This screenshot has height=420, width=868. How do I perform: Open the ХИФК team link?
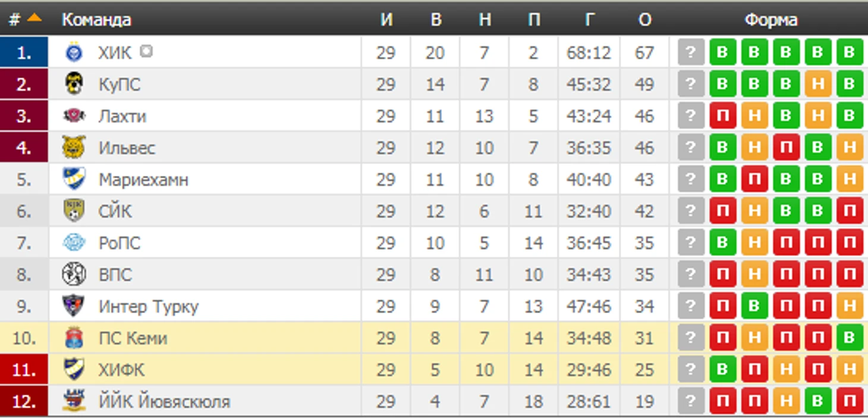click(121, 370)
